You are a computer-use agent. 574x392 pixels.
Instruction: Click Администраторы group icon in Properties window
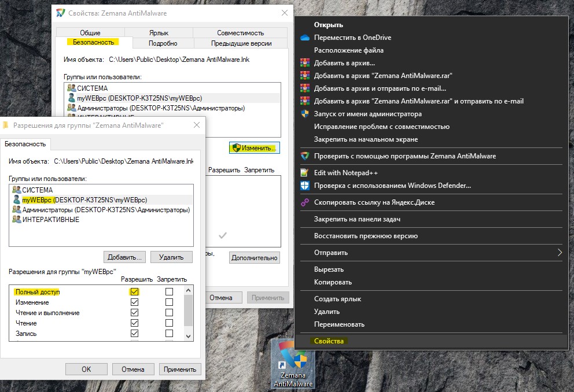[x=71, y=108]
